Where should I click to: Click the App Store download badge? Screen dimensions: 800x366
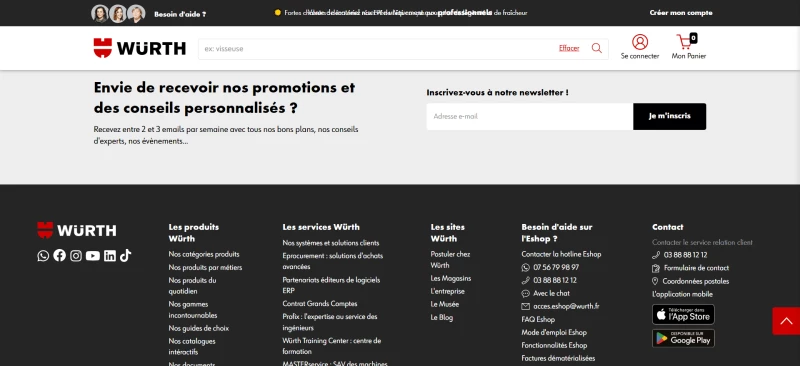coord(683,314)
